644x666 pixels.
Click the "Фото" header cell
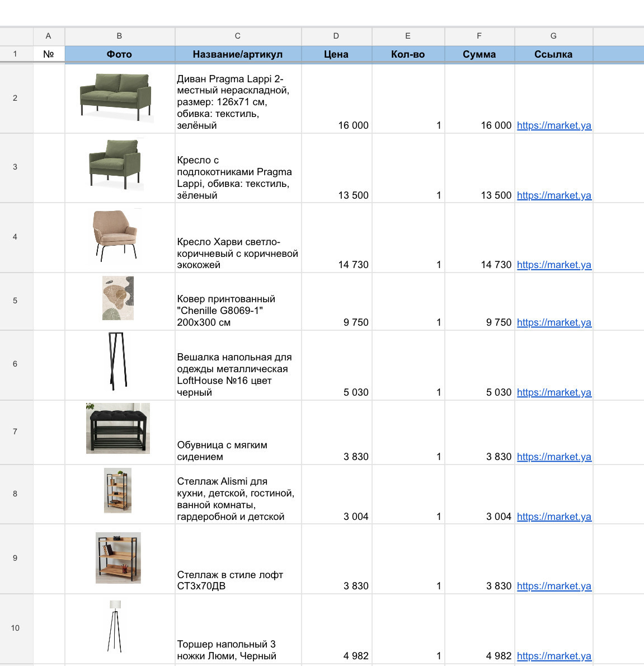[x=120, y=54]
